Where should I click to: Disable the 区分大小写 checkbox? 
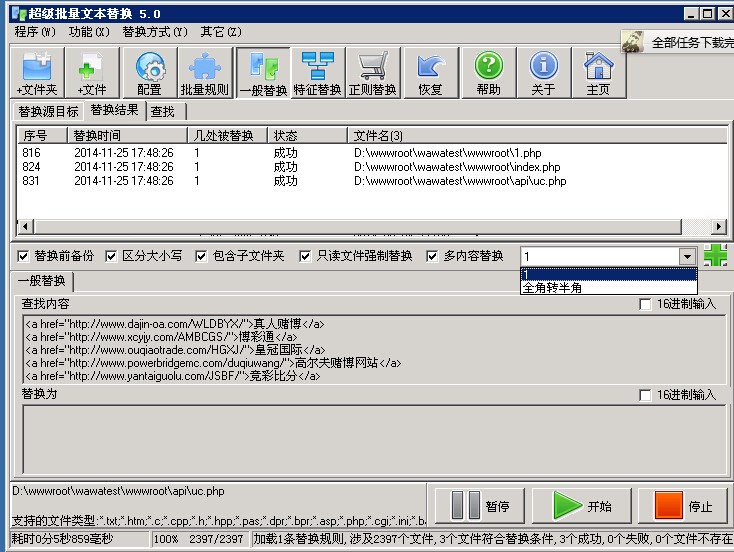[x=112, y=256]
